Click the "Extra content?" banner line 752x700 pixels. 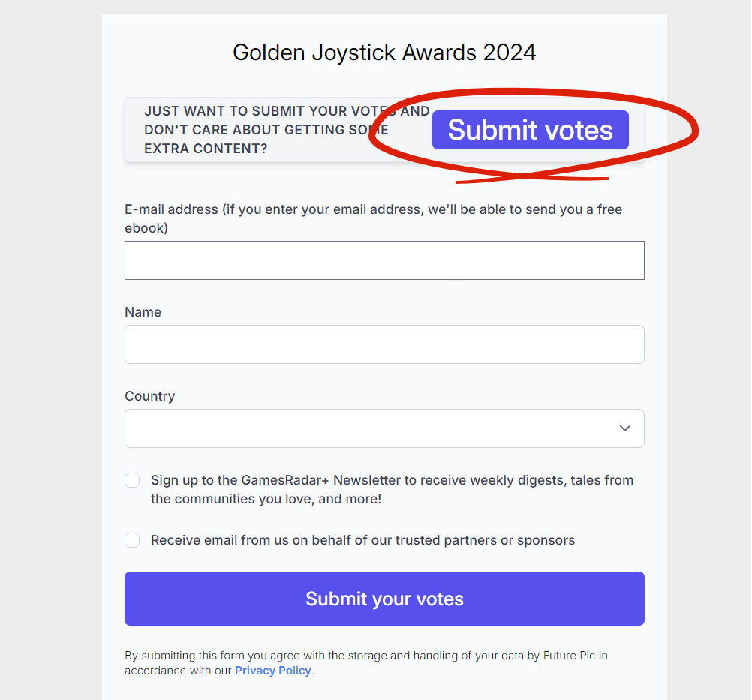pos(206,148)
